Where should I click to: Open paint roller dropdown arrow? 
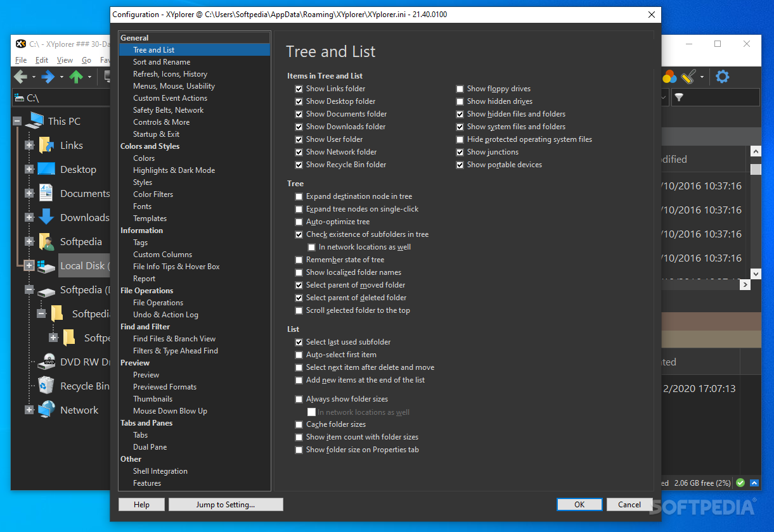pyautogui.click(x=702, y=77)
